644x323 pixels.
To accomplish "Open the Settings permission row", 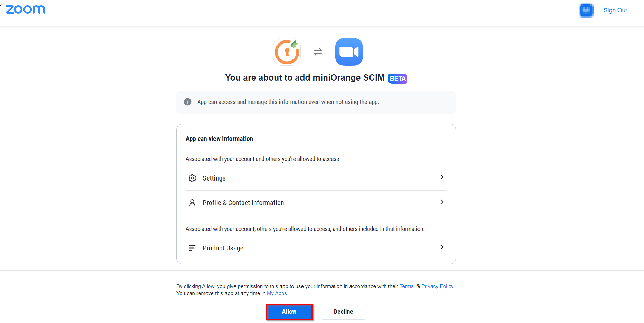I will [x=214, y=178].
